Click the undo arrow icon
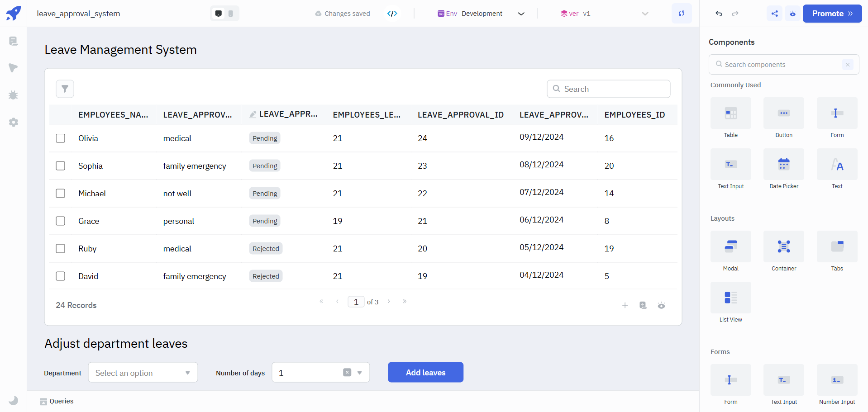Image resolution: width=868 pixels, height=412 pixels. click(x=719, y=14)
